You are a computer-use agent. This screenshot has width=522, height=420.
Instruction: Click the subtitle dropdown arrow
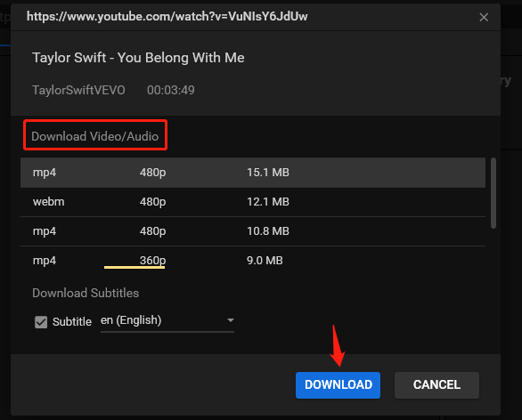[x=231, y=320]
